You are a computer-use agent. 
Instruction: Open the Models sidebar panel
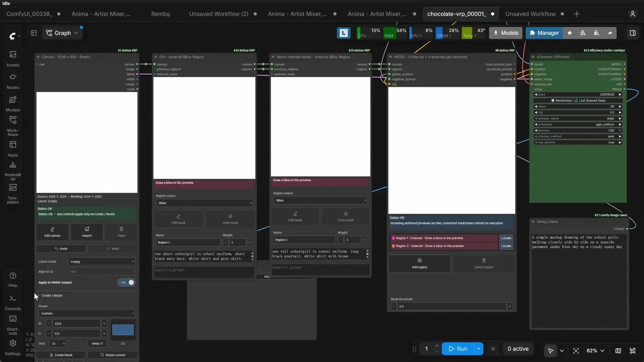13,104
